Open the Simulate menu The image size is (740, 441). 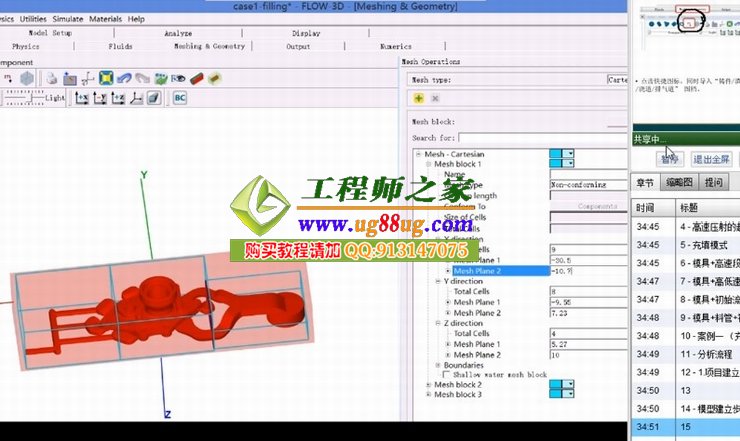click(x=67, y=19)
